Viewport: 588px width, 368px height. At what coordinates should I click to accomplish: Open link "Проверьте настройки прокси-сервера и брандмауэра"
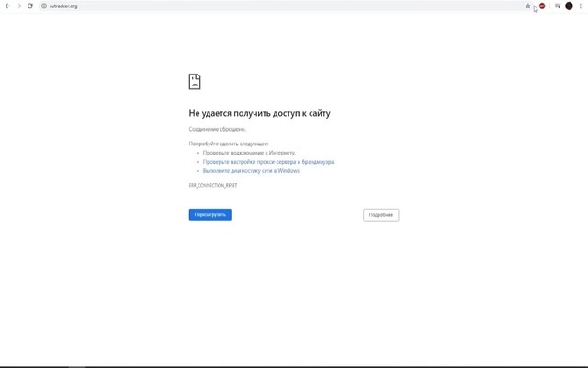click(x=268, y=161)
